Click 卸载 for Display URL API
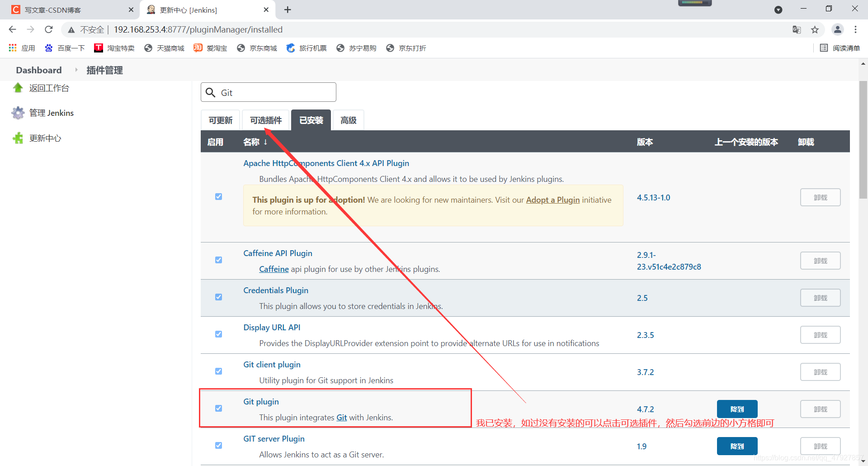 click(820, 335)
